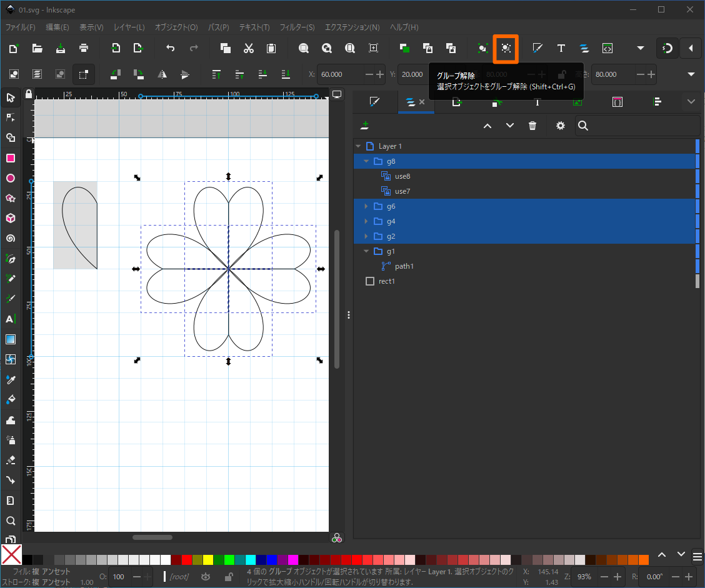Click the search magnifier in layers panel

[x=583, y=126]
